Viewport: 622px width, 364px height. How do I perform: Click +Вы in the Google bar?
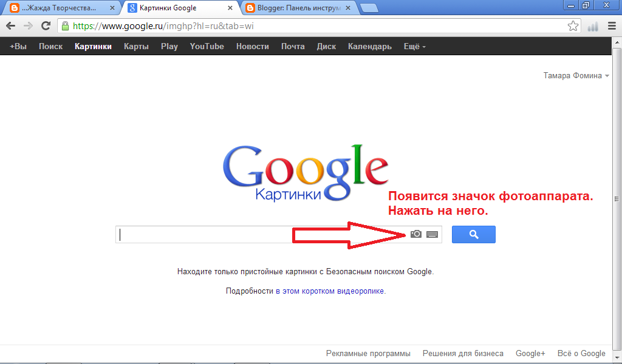pos(18,46)
